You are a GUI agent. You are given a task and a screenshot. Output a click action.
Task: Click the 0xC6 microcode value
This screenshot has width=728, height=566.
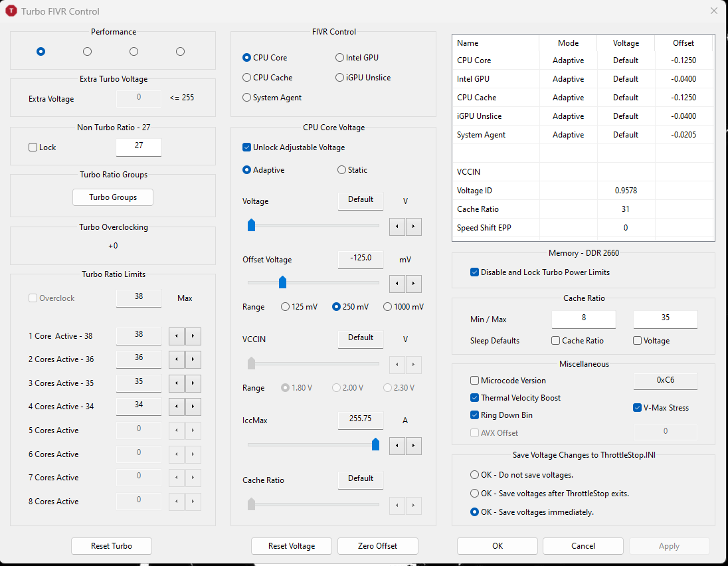pos(666,381)
